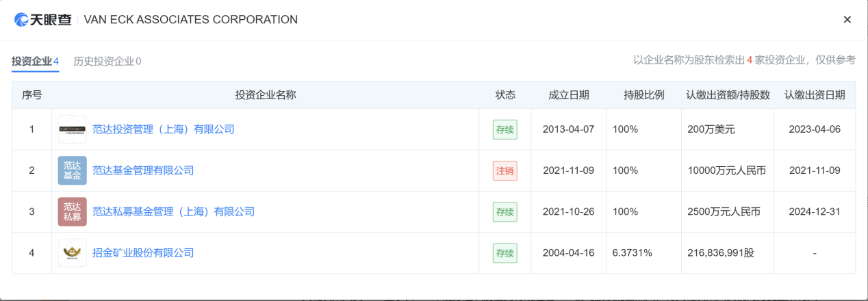Click the 认缴出资日期 column header
The width and height of the screenshot is (868, 301).
pyautogui.click(x=814, y=95)
